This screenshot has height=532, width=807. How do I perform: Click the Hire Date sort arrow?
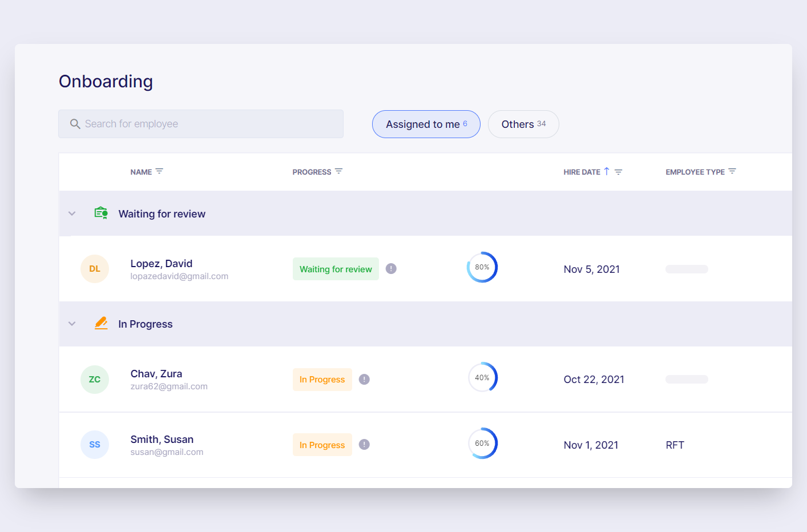click(607, 171)
